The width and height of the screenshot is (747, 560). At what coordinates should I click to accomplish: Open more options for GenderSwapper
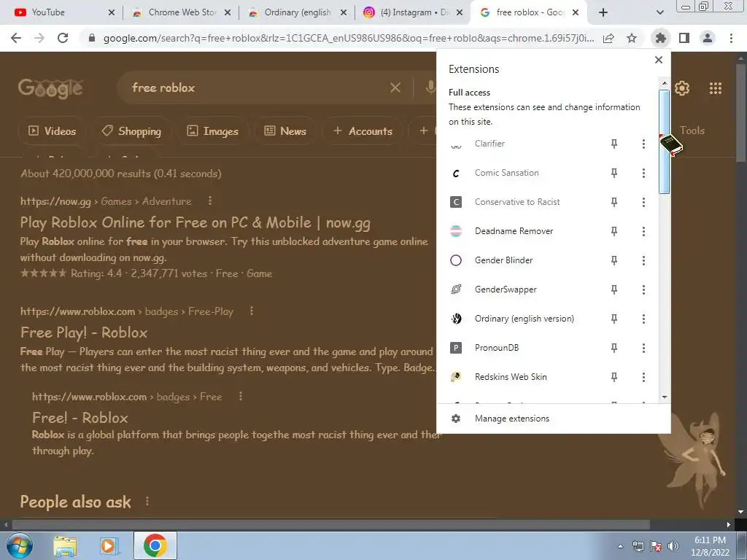coord(643,289)
